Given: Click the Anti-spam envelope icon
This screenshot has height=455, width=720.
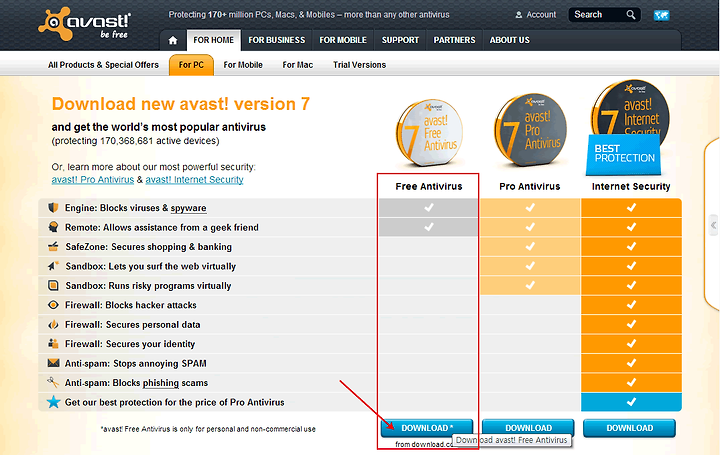Looking at the screenshot, I should [x=53, y=363].
